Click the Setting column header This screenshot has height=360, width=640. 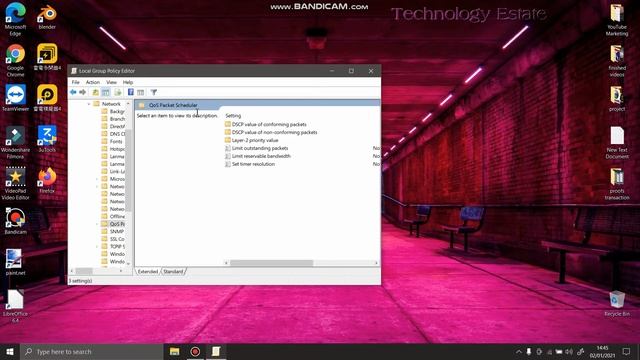click(x=233, y=116)
